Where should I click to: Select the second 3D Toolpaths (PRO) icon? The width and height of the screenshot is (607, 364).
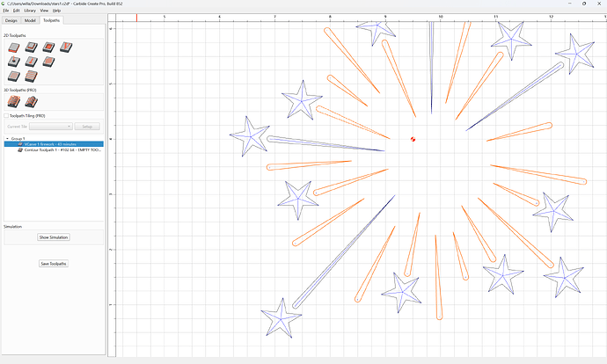pos(31,102)
